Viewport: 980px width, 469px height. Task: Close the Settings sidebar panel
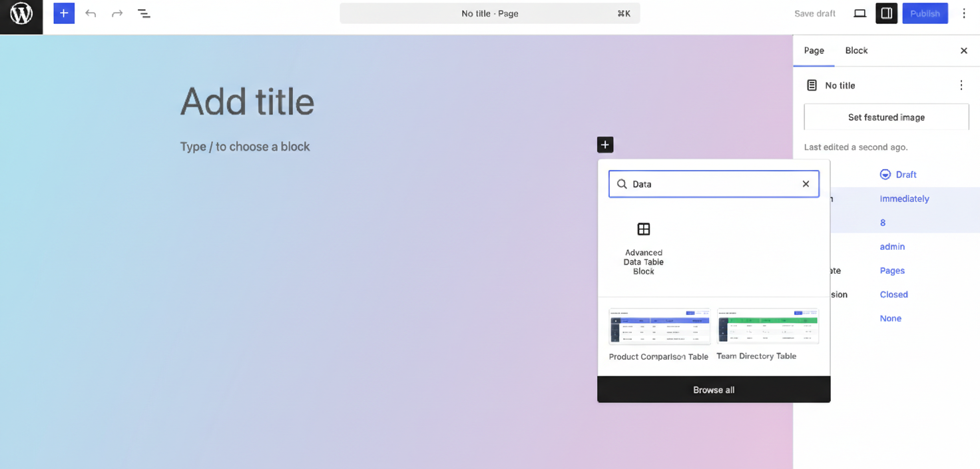coord(963,51)
